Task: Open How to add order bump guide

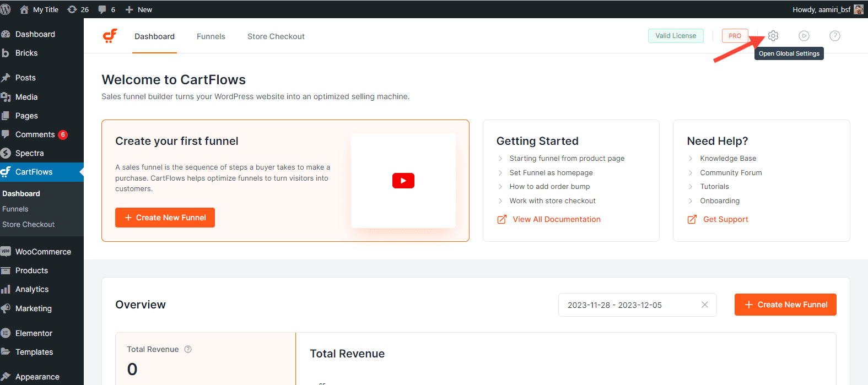Action: tap(549, 187)
